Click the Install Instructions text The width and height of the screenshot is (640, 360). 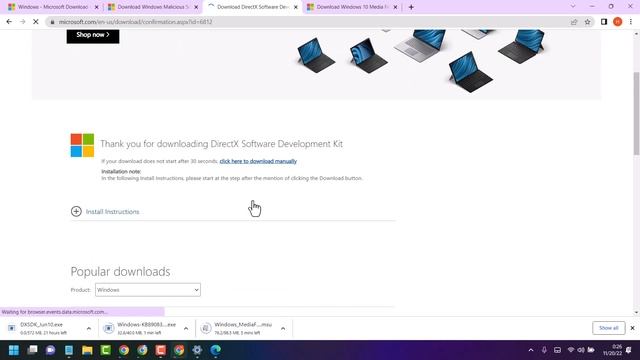[112, 212]
